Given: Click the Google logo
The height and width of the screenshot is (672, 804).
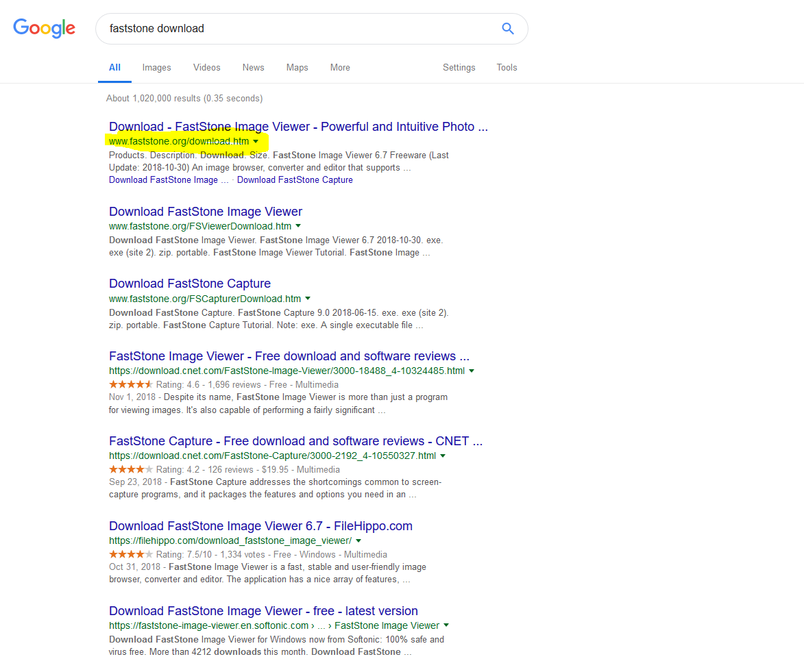Looking at the screenshot, I should click(44, 28).
